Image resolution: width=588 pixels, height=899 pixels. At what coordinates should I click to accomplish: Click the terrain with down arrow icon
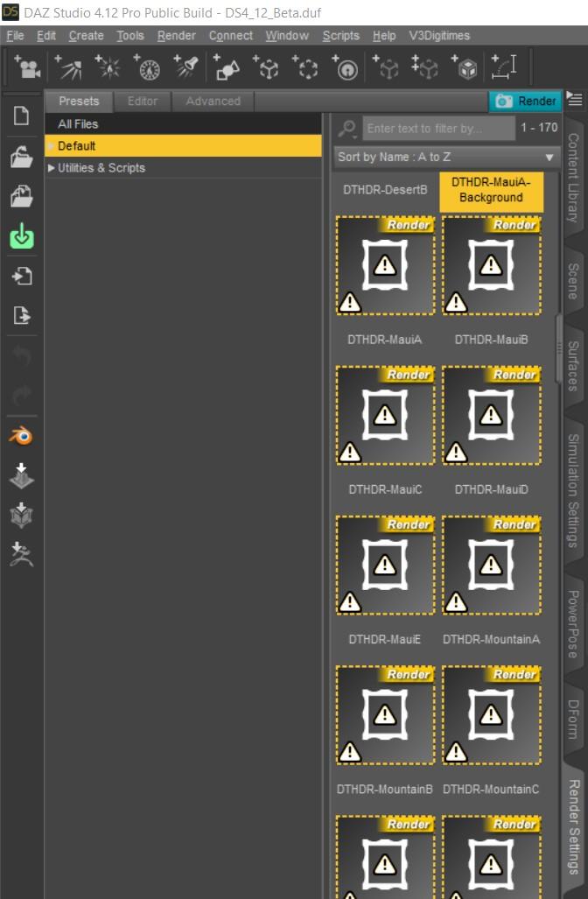(22, 476)
